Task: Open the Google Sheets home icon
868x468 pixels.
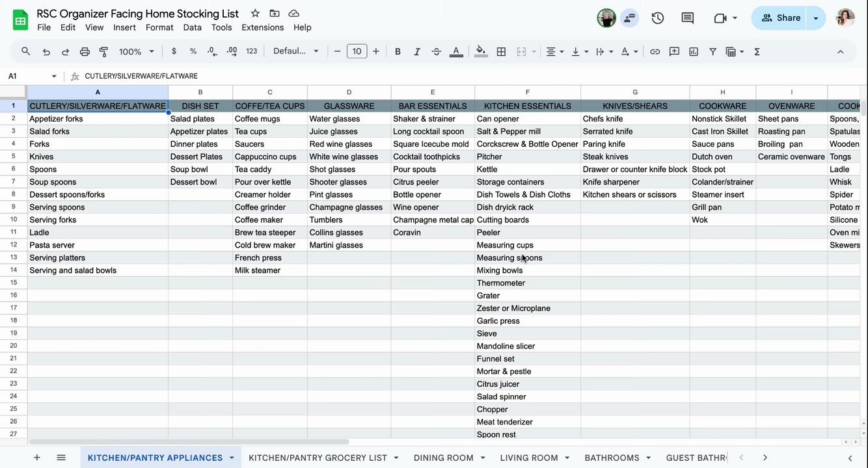Action: pyautogui.click(x=20, y=19)
